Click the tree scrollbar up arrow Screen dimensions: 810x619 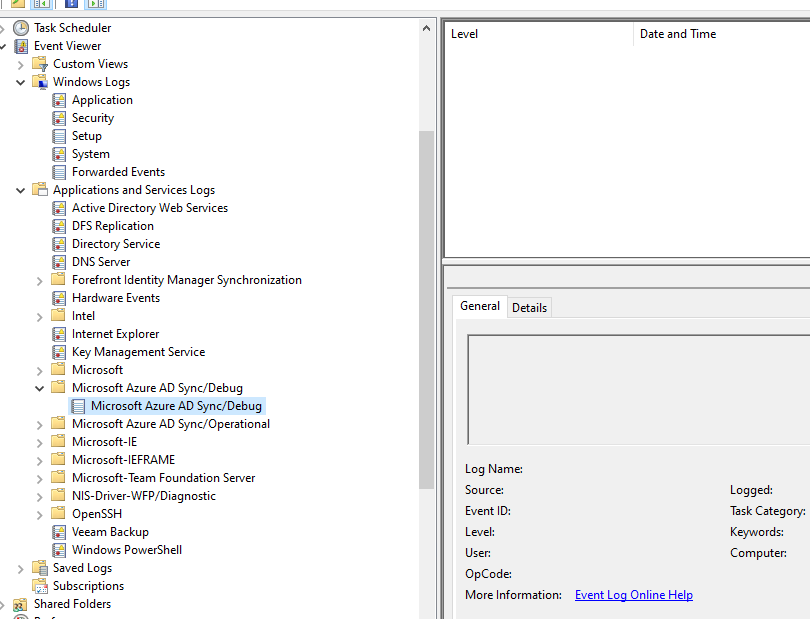pos(426,28)
